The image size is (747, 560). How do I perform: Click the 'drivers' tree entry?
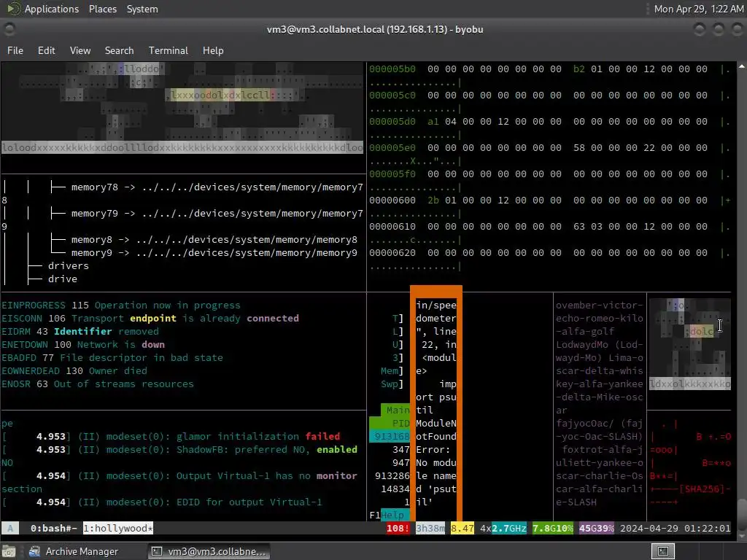tap(68, 265)
